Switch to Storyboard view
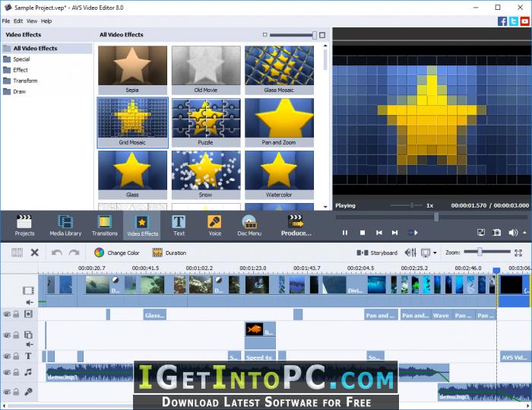The height and width of the screenshot is (410, 532). click(377, 253)
